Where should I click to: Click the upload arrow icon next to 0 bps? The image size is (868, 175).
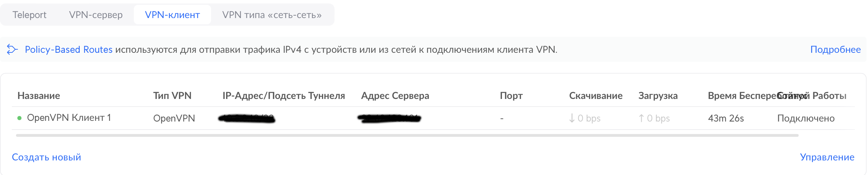pyautogui.click(x=641, y=118)
